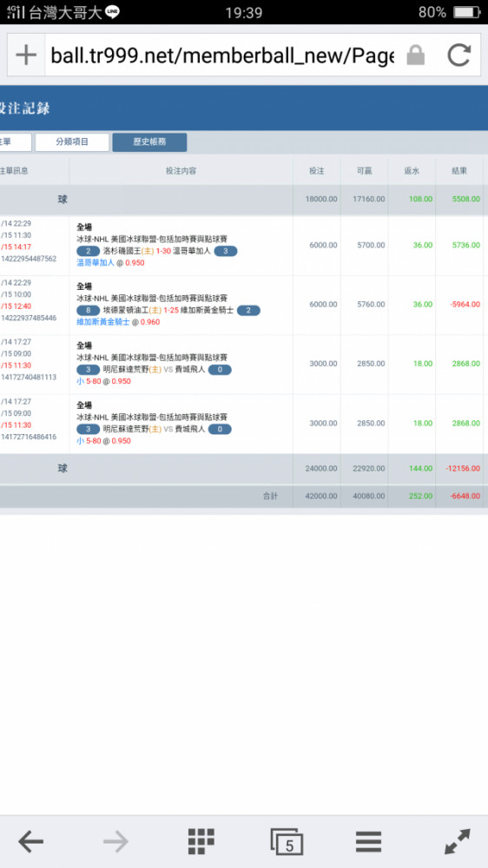Image resolution: width=488 pixels, height=868 pixels.
Task: Tap the browser forward arrow
Action: click(x=115, y=842)
